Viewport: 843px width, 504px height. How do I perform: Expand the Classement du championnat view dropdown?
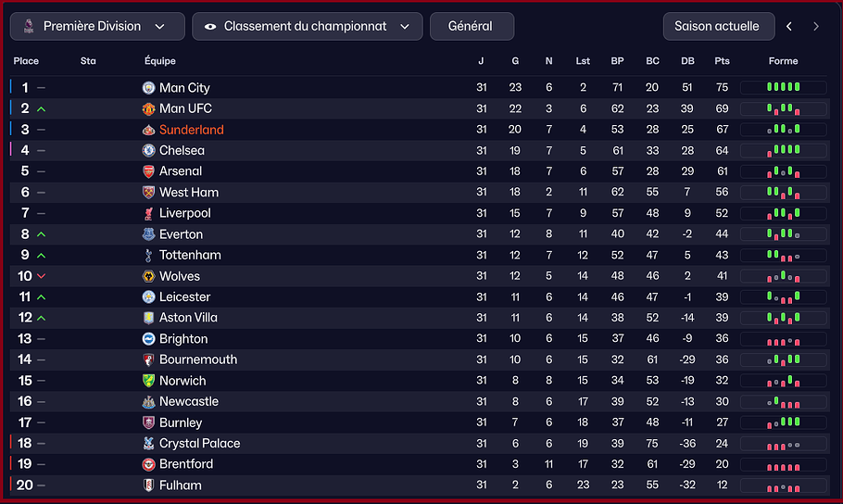(x=307, y=27)
